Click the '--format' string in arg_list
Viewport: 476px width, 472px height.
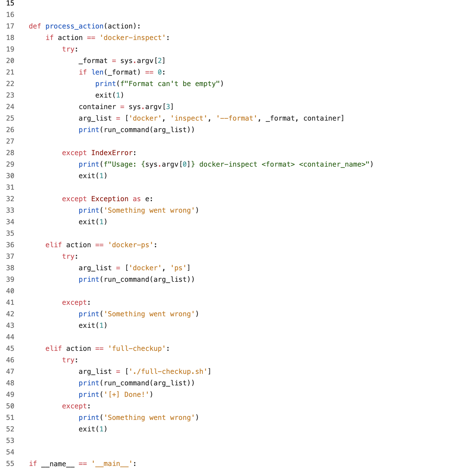237,118
